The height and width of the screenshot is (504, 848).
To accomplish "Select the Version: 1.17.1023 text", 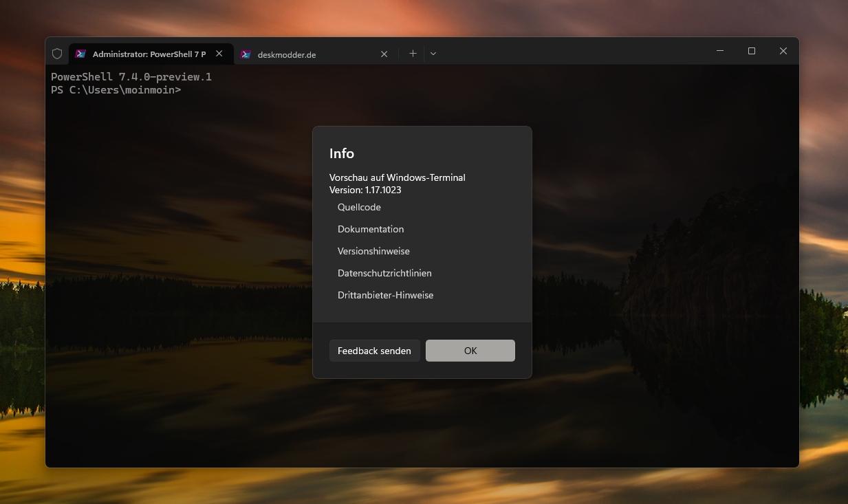I will pos(365,190).
